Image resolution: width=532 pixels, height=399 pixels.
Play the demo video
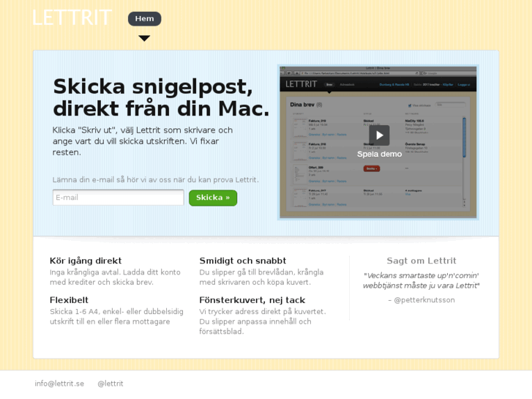[x=379, y=135]
